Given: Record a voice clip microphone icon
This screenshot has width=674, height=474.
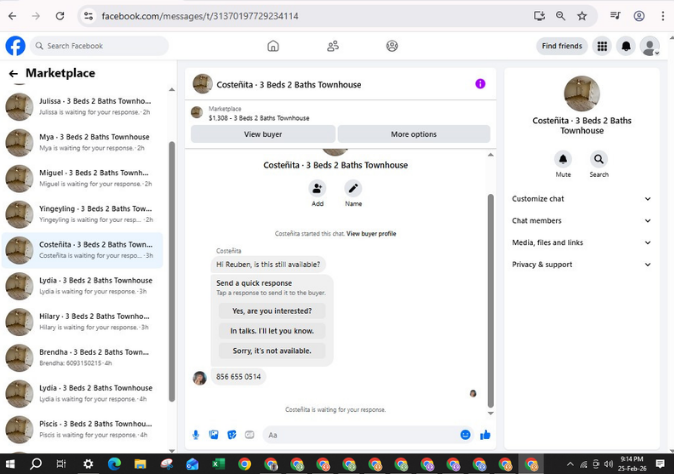Looking at the screenshot, I should 196,435.
